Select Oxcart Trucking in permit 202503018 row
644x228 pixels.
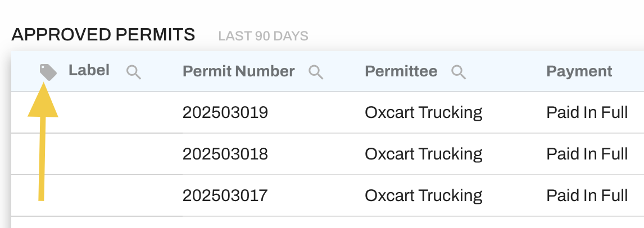click(424, 154)
